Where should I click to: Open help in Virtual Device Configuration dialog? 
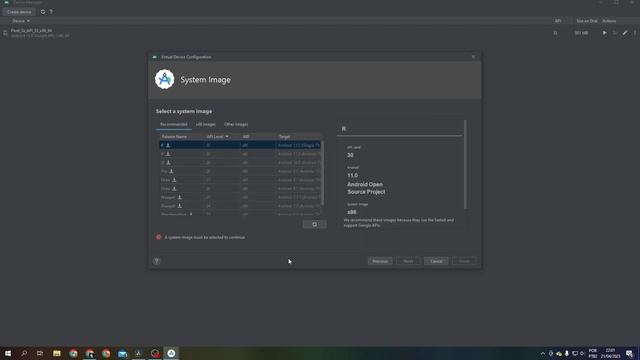pyautogui.click(x=157, y=261)
